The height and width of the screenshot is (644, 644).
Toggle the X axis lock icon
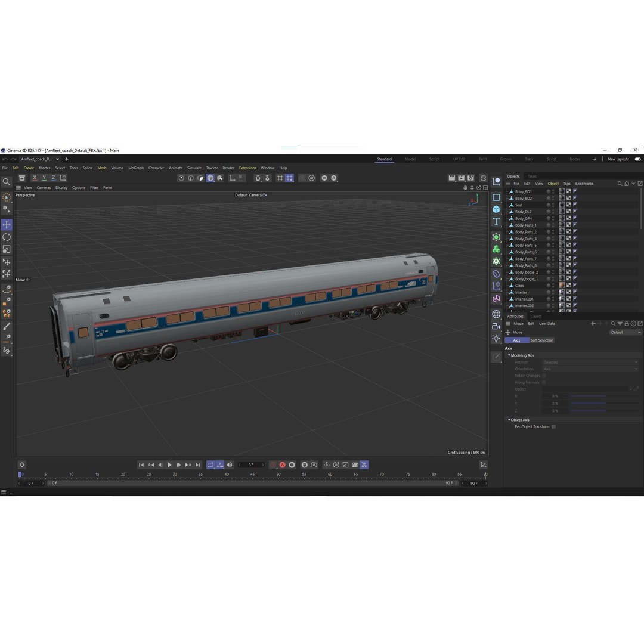(35, 178)
